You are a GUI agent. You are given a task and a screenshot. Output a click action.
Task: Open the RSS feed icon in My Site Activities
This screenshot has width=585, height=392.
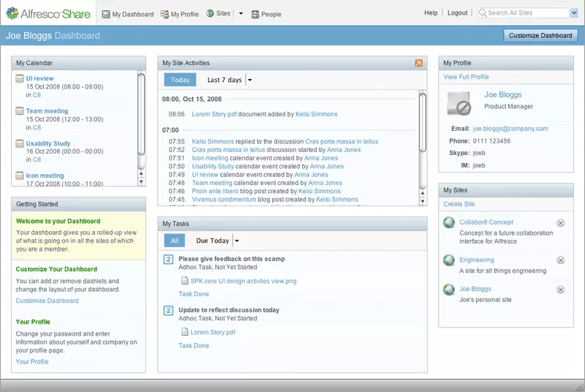pyautogui.click(x=418, y=63)
